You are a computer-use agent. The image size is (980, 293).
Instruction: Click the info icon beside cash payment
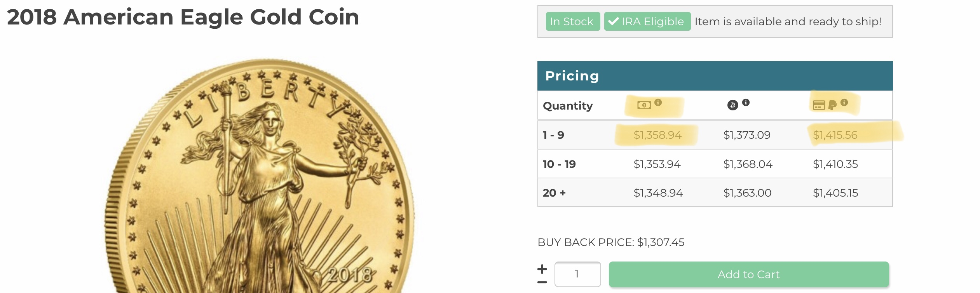tap(658, 102)
